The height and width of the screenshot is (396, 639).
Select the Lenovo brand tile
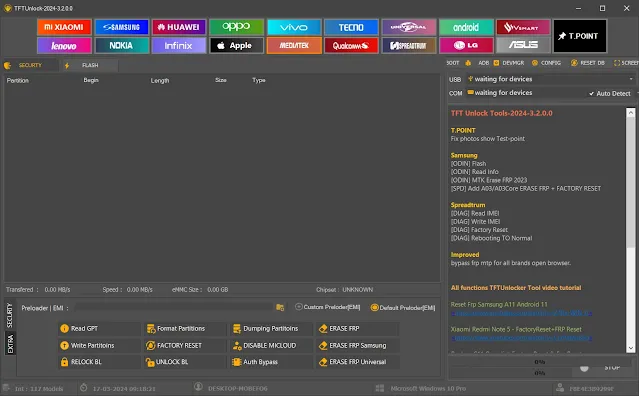coord(64,46)
